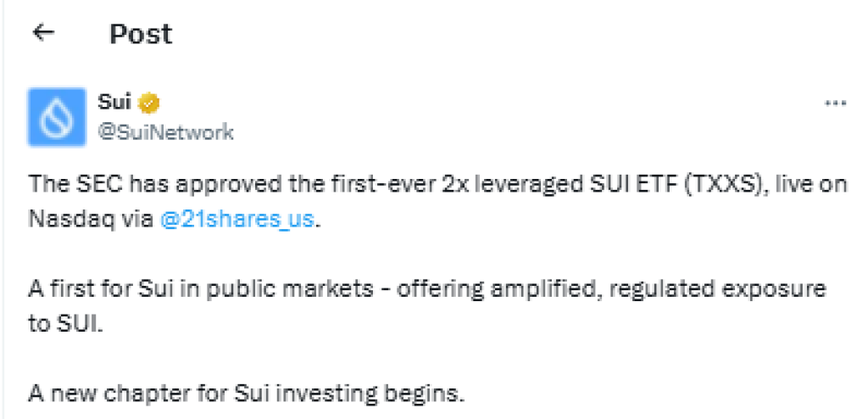
Task: Open the three-dot more options menu
Action: (x=836, y=103)
